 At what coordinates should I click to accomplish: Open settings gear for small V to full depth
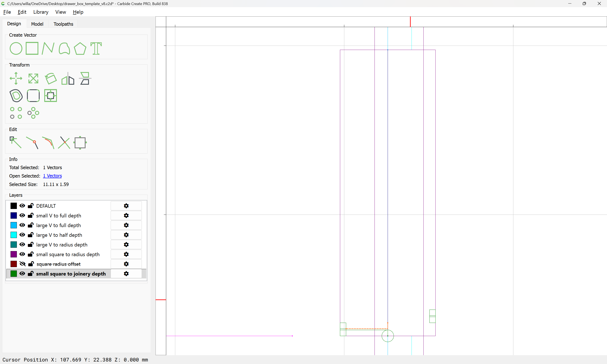tap(126, 215)
